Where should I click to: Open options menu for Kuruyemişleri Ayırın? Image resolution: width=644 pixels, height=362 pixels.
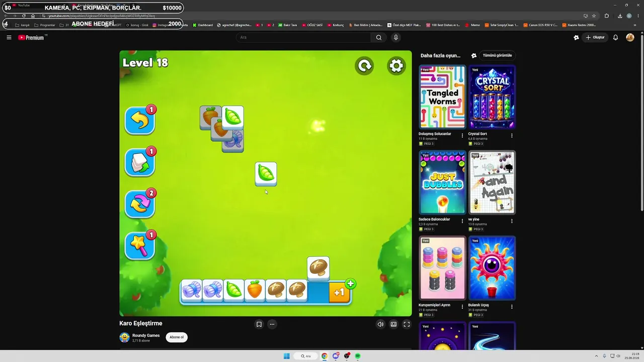[462, 307]
